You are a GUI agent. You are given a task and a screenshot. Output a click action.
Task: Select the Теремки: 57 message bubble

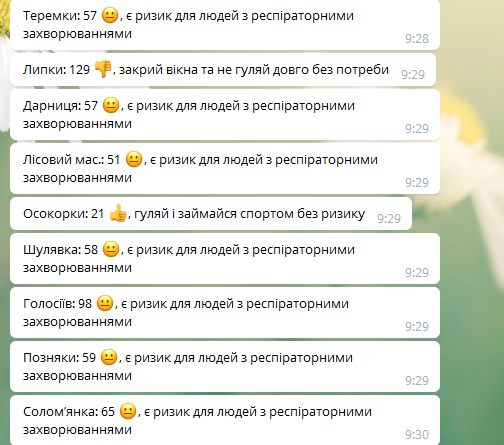(x=225, y=25)
